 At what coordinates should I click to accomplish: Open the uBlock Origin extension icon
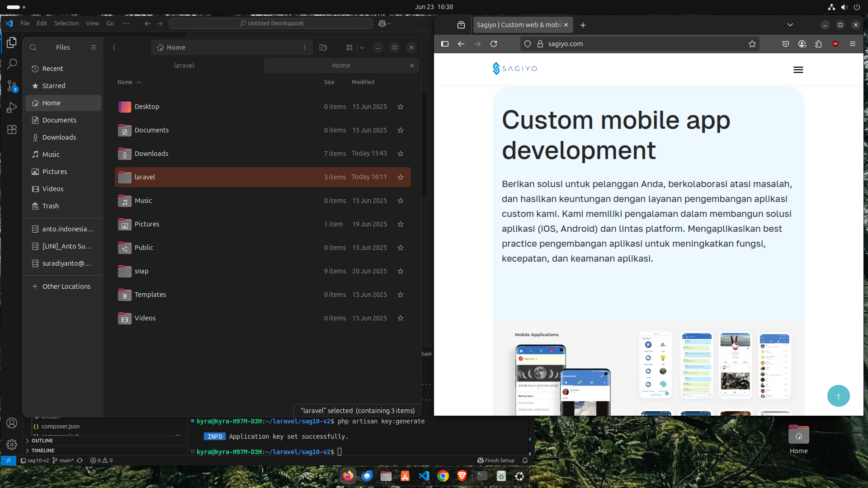[x=835, y=44]
